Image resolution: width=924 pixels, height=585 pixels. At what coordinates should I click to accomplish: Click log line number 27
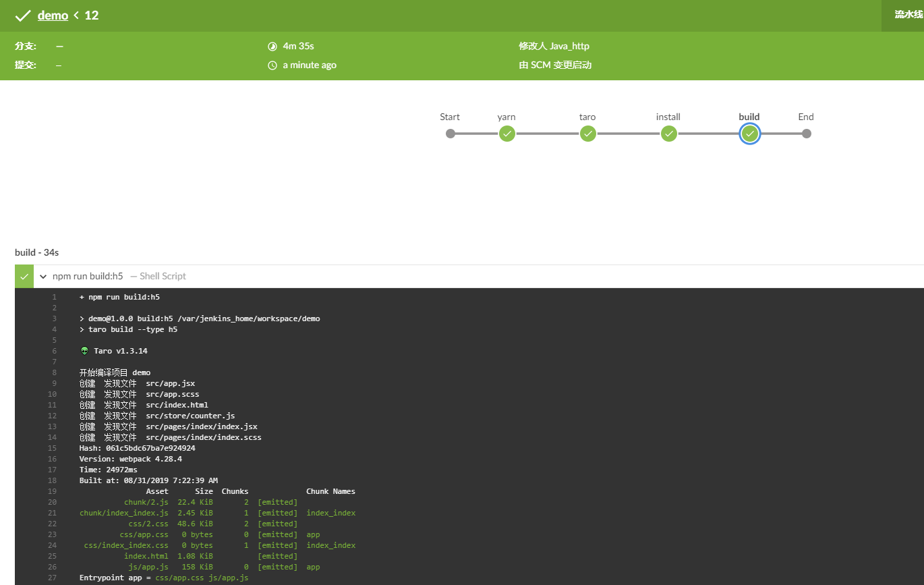coord(53,578)
